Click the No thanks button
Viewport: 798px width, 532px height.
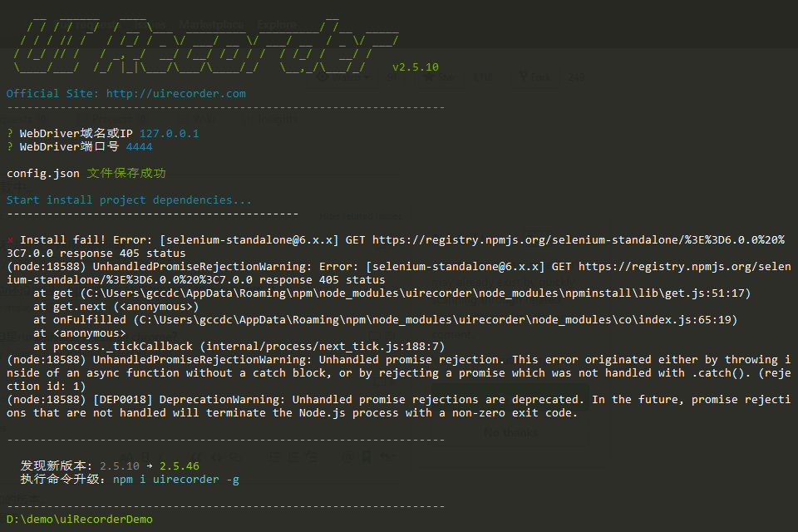pyautogui.click(x=511, y=432)
